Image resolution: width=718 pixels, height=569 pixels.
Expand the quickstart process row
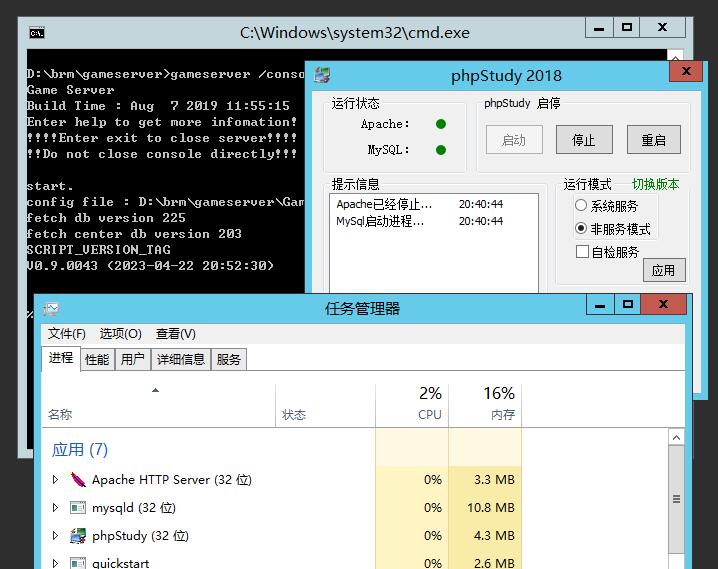click(55, 563)
